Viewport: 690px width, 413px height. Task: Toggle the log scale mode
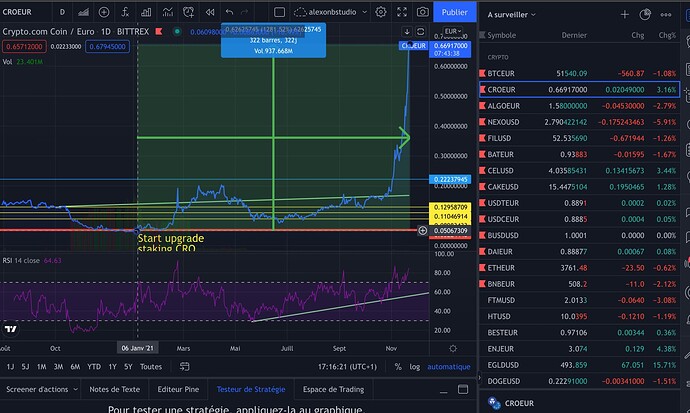[x=415, y=366]
